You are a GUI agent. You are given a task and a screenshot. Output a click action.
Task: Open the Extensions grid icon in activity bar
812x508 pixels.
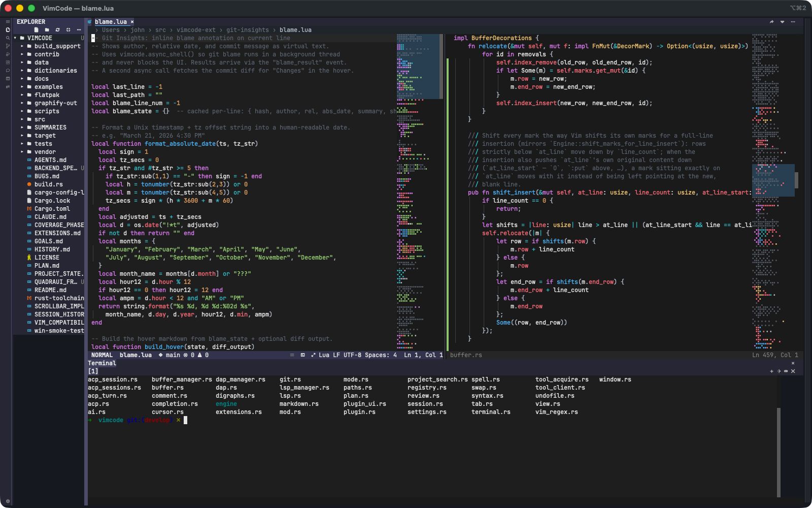[x=8, y=62]
